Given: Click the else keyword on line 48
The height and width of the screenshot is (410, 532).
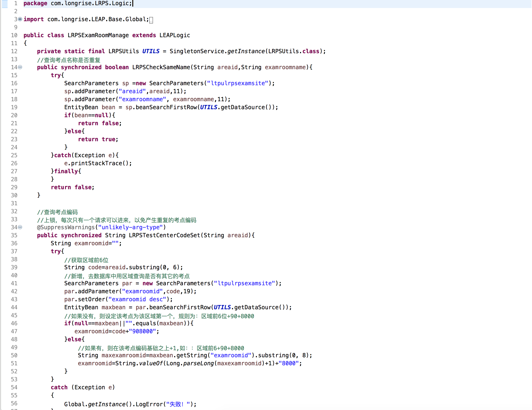Looking at the screenshot, I should coord(75,339).
